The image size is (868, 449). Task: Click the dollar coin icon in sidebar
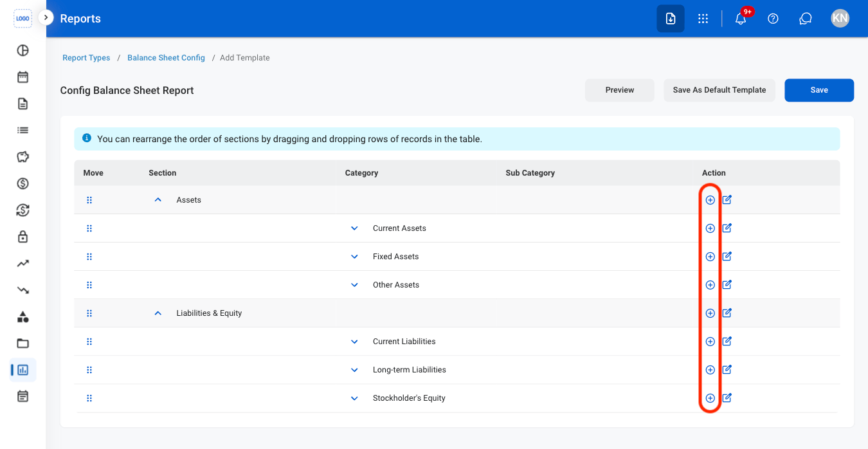(x=23, y=183)
